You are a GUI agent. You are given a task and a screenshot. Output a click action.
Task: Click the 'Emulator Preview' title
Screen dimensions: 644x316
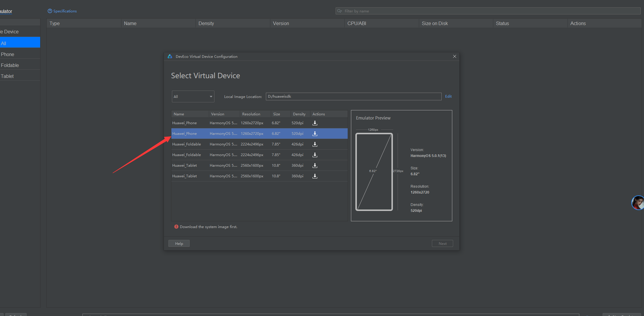(373, 118)
